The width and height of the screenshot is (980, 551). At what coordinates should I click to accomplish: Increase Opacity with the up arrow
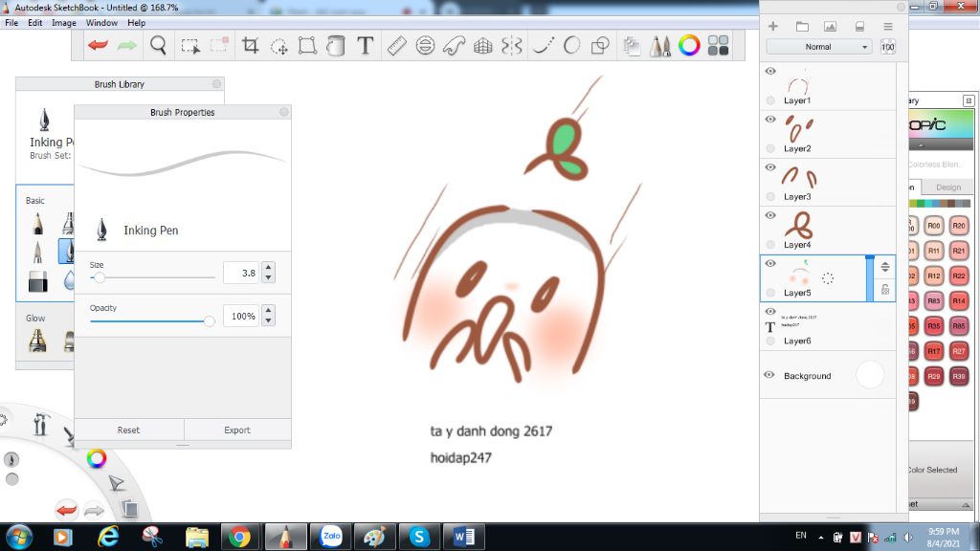(268, 311)
